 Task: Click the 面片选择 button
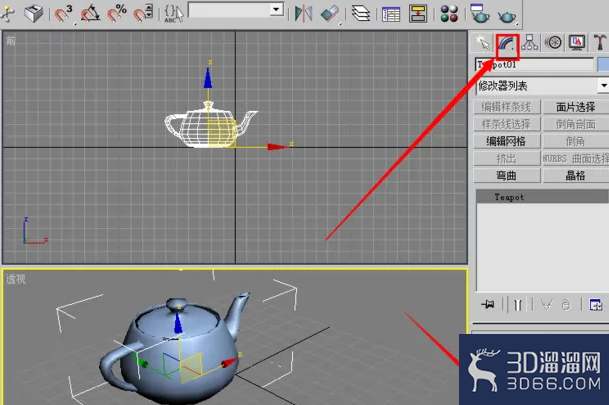click(576, 107)
